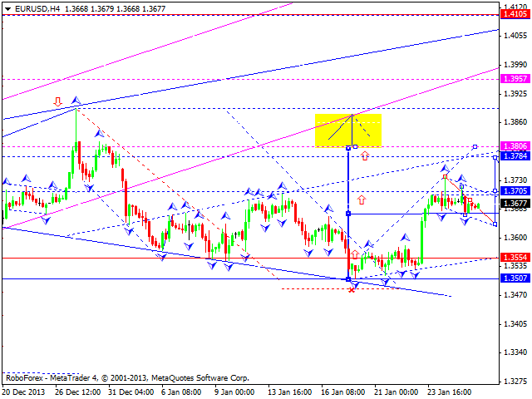Select the 1.4055 price scale value

(515, 36)
